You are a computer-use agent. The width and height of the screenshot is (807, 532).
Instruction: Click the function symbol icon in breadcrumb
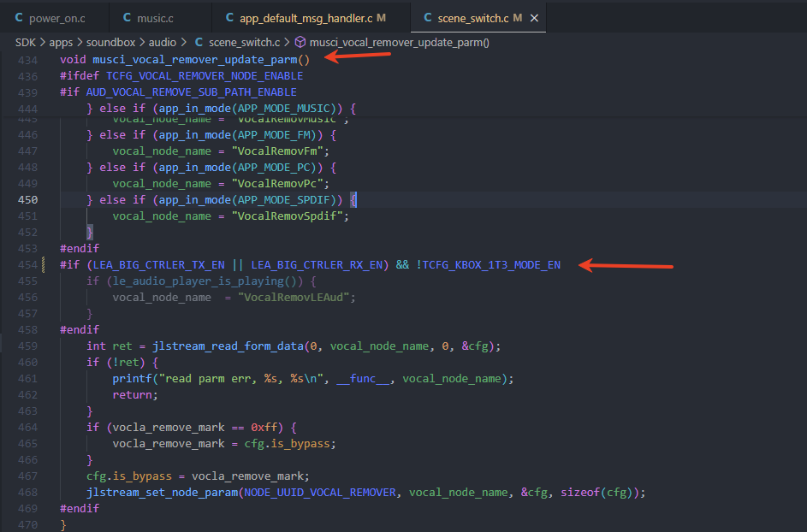click(x=300, y=42)
